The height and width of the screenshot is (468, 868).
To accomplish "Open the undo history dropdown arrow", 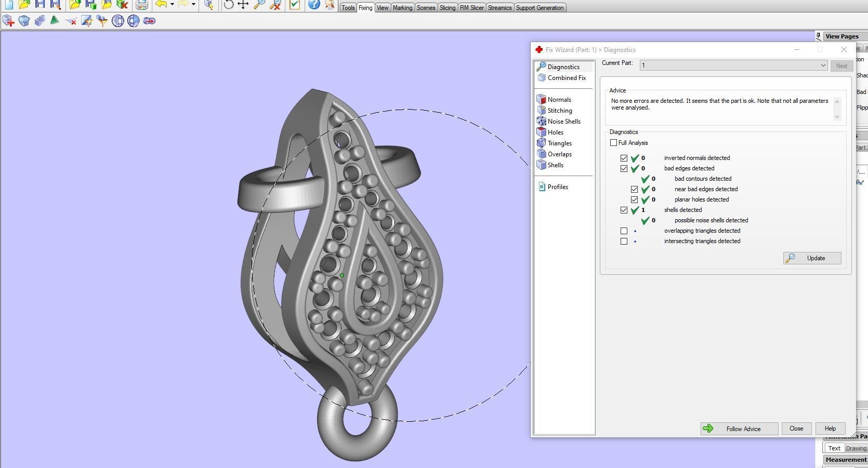I will 172,5.
